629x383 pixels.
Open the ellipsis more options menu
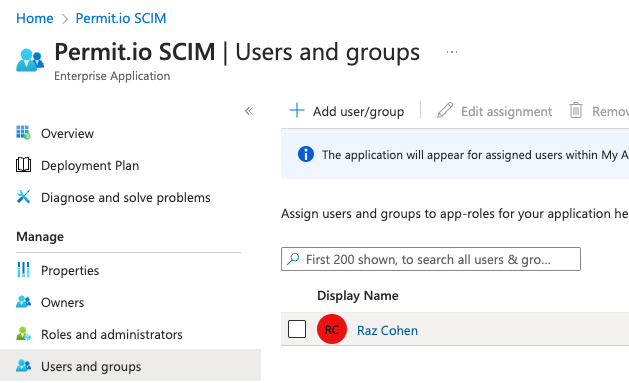coord(452,52)
